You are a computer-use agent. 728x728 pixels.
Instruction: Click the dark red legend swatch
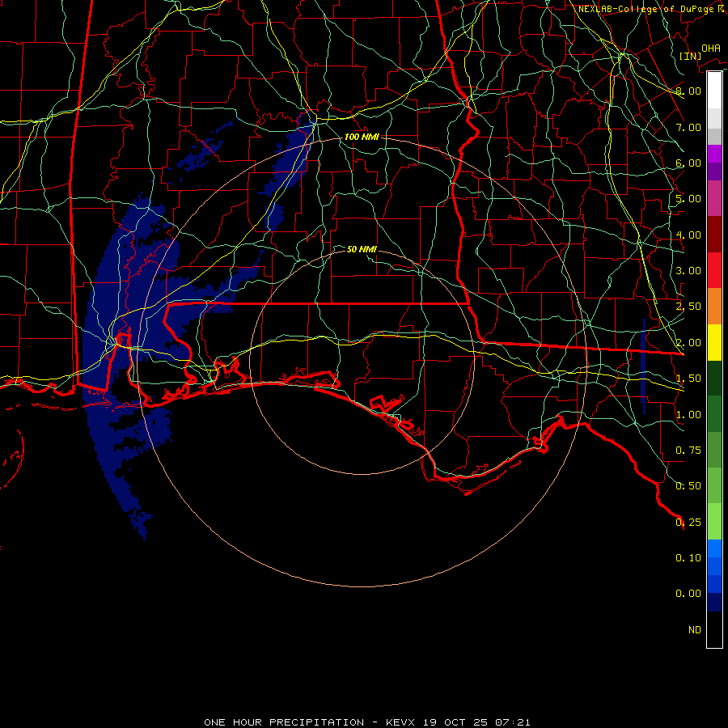(x=714, y=235)
